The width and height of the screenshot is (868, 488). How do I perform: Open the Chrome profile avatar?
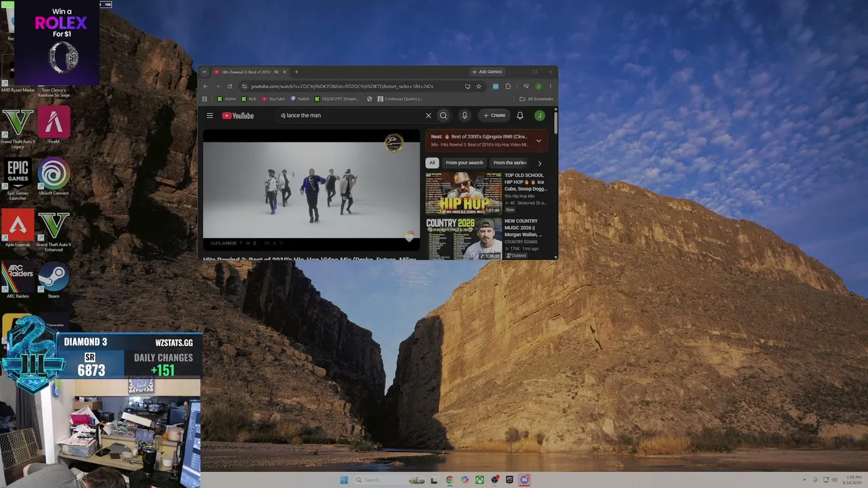point(538,86)
